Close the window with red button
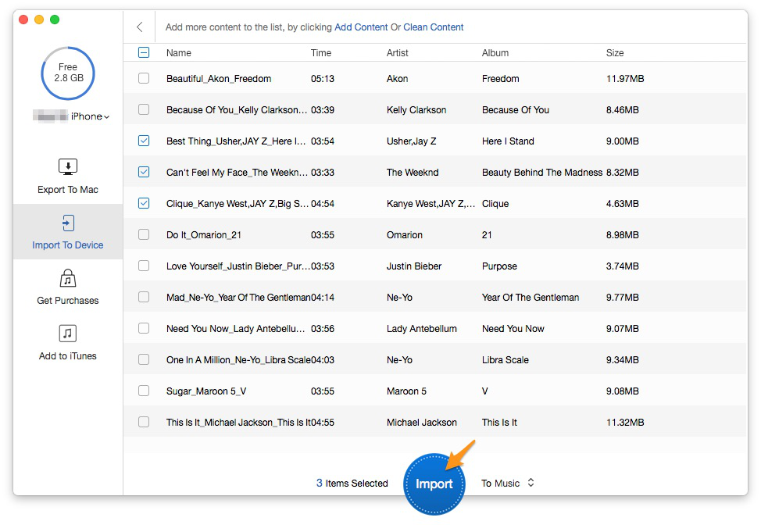Image resolution: width=761 pixels, height=532 pixels. tap(23, 20)
